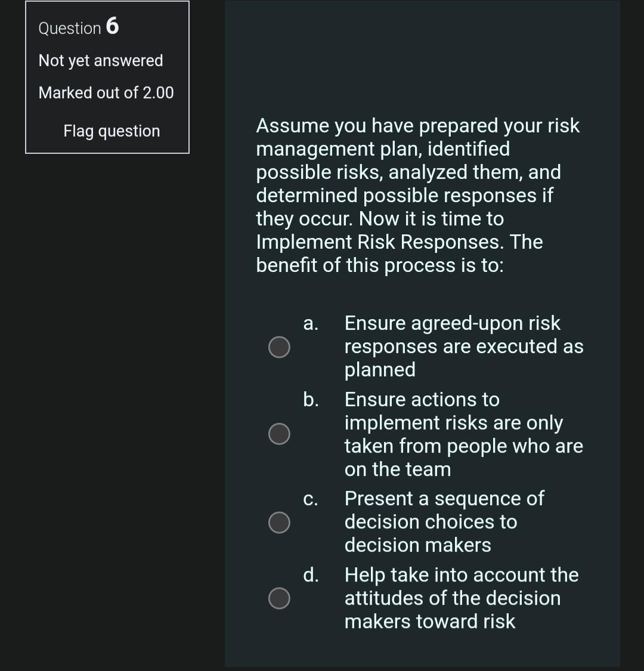This screenshot has width=644, height=671.
Task: Click the Flag question link
Action: (x=111, y=131)
